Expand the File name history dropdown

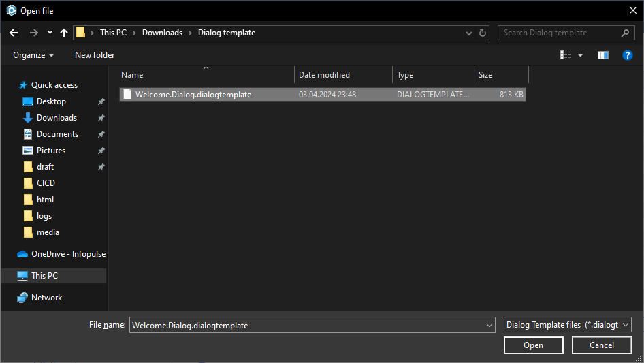click(489, 325)
